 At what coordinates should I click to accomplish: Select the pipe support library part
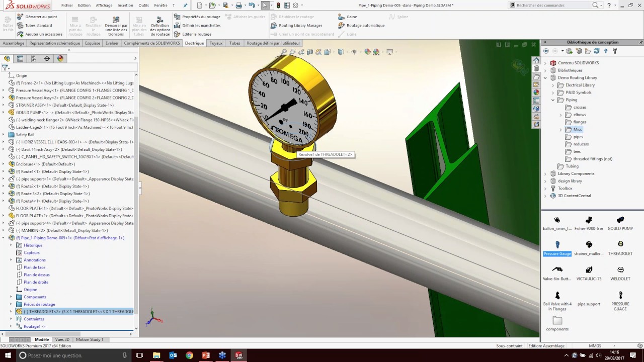pyautogui.click(x=589, y=299)
